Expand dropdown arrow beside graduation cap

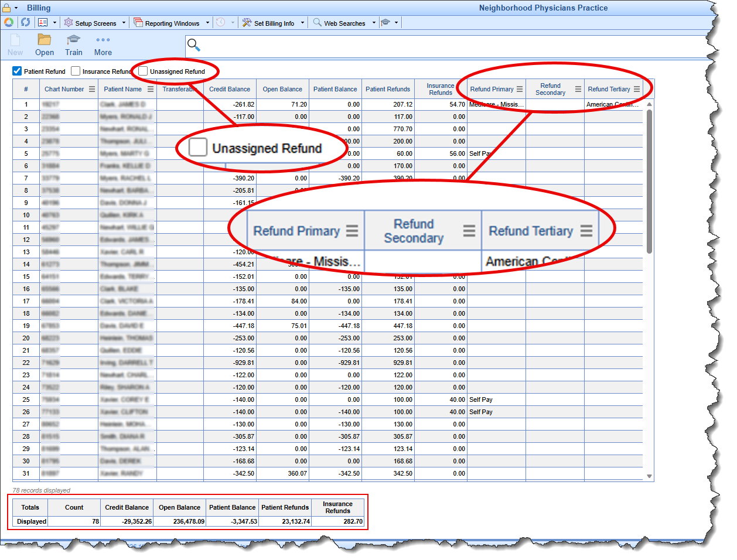click(x=397, y=23)
